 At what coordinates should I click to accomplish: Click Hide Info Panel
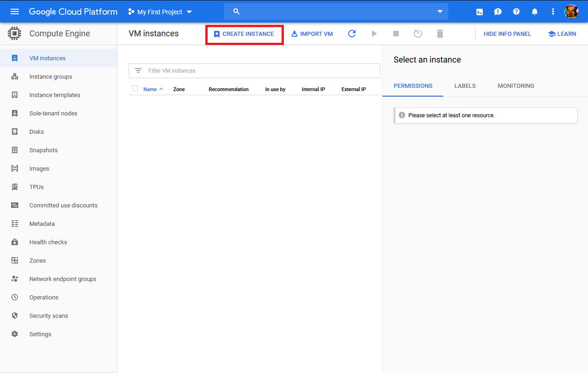click(507, 34)
